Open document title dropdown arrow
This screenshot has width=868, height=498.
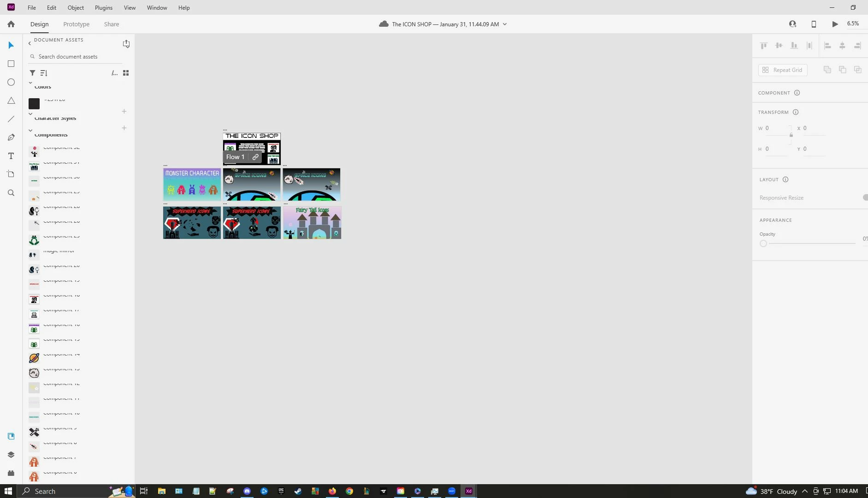pyautogui.click(x=505, y=24)
